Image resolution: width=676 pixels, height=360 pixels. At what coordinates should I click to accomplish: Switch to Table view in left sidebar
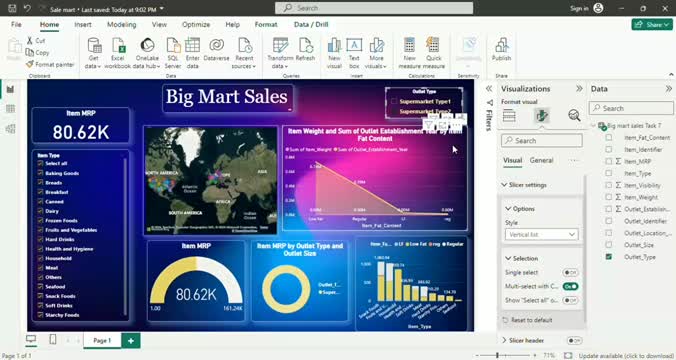(x=10, y=109)
